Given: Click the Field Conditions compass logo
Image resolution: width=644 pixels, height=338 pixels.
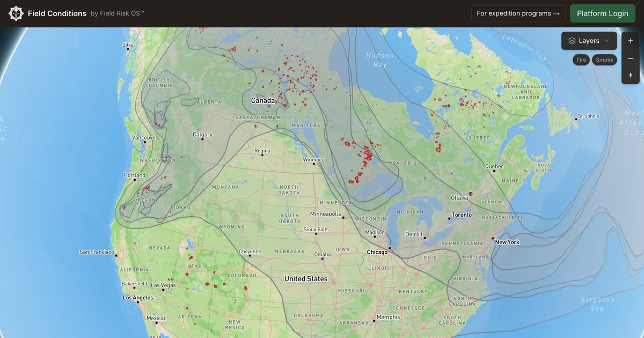Looking at the screenshot, I should [x=16, y=13].
